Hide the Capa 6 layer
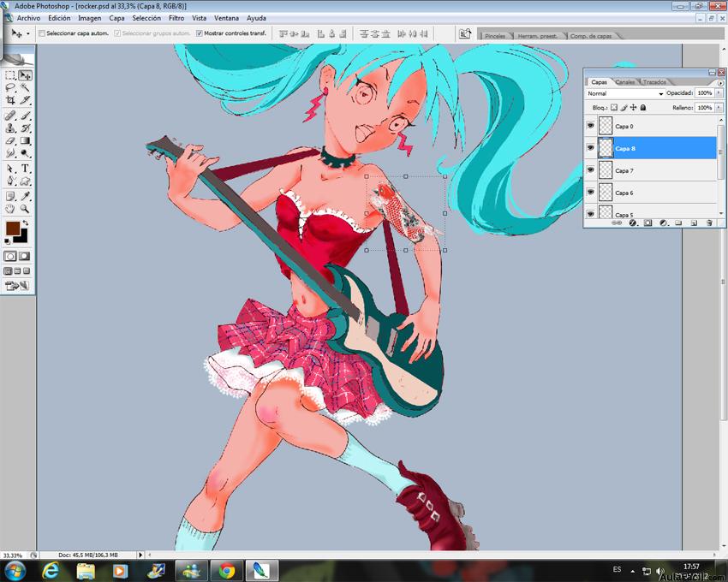 click(x=591, y=193)
